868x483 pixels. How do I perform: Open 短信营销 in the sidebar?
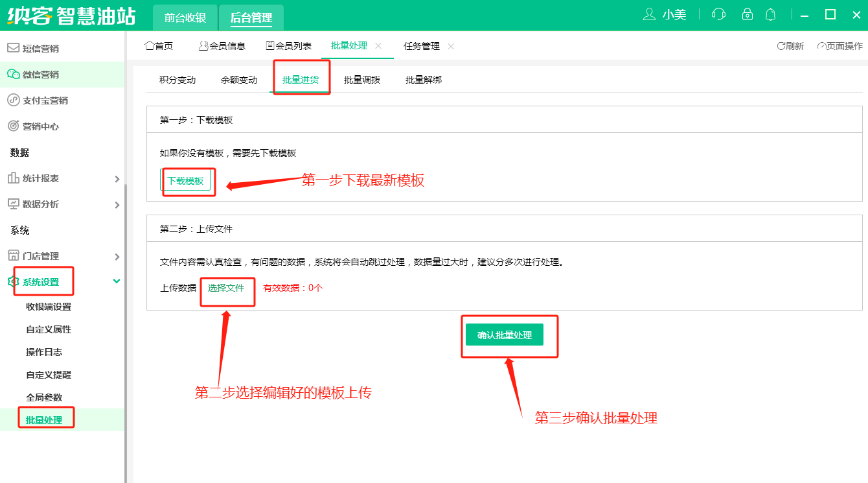[40, 49]
